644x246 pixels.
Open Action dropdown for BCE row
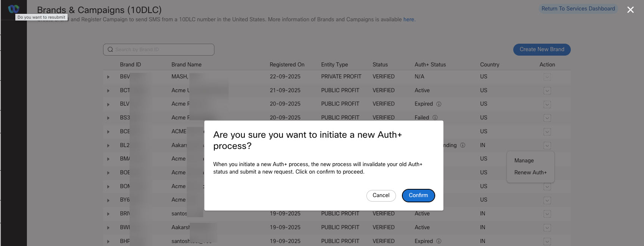547,132
